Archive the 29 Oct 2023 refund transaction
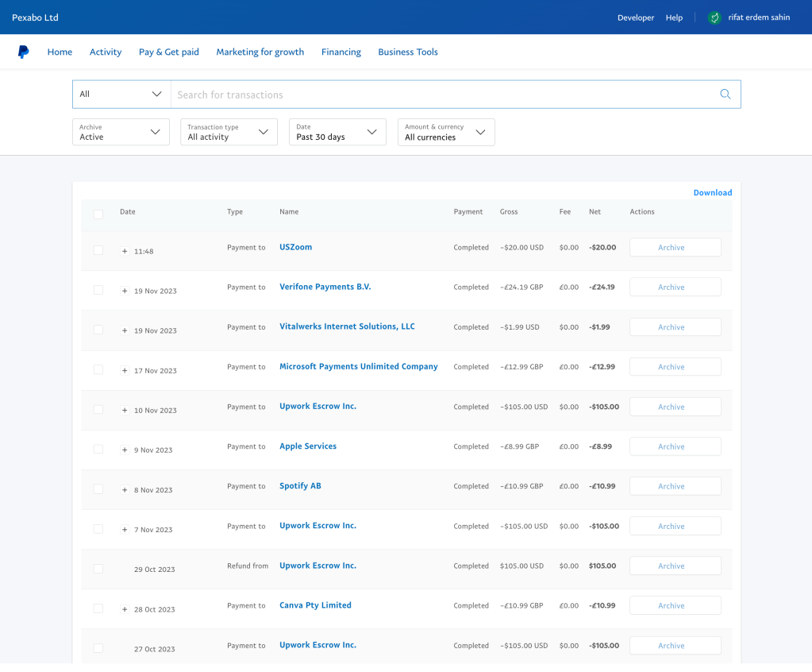 point(675,566)
